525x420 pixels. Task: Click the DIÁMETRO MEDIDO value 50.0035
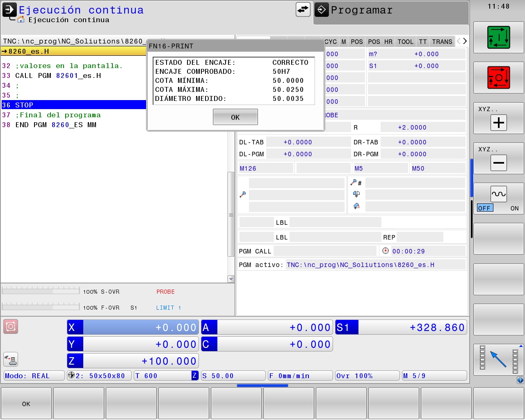point(288,98)
